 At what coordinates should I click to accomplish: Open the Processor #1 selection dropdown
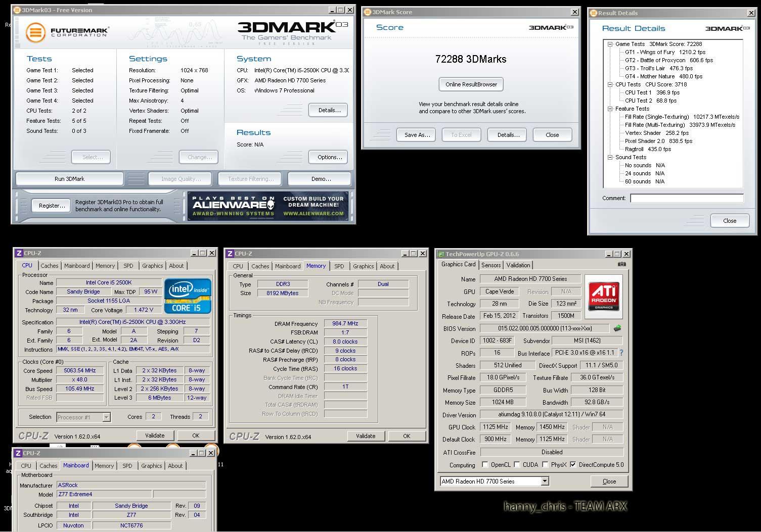tap(106, 417)
